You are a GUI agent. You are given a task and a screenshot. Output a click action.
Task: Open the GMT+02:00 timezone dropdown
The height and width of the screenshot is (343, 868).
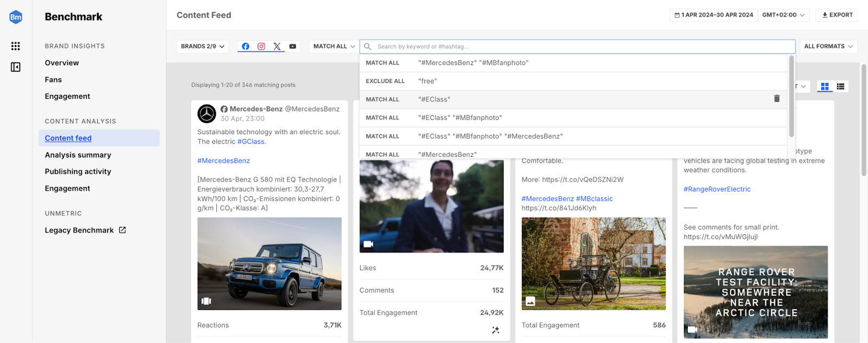click(783, 15)
